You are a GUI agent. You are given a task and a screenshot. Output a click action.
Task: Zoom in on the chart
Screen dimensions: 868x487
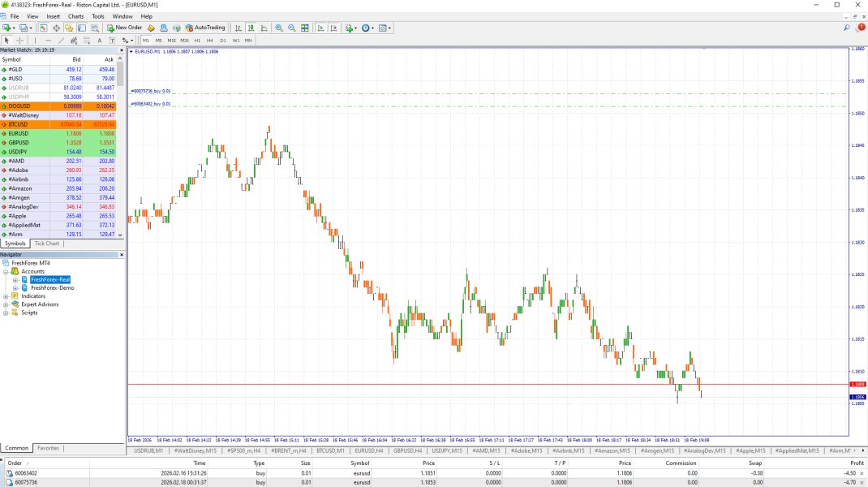coord(278,28)
